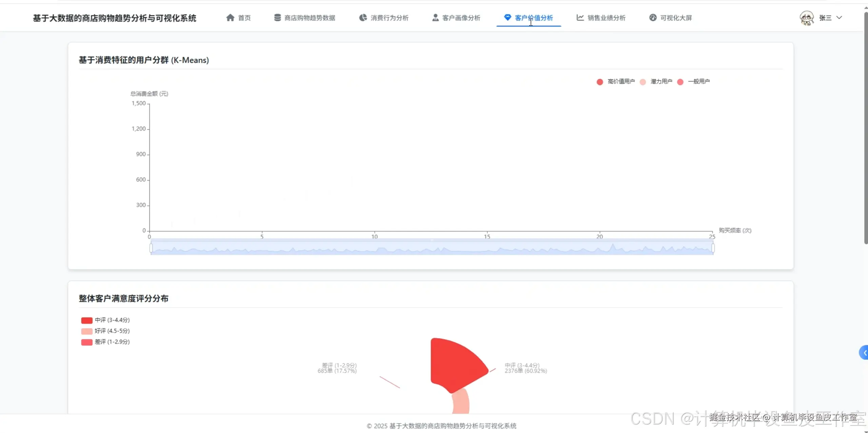The height and width of the screenshot is (433, 868).
Task: Expand the blue side panel chevron
Action: [864, 353]
